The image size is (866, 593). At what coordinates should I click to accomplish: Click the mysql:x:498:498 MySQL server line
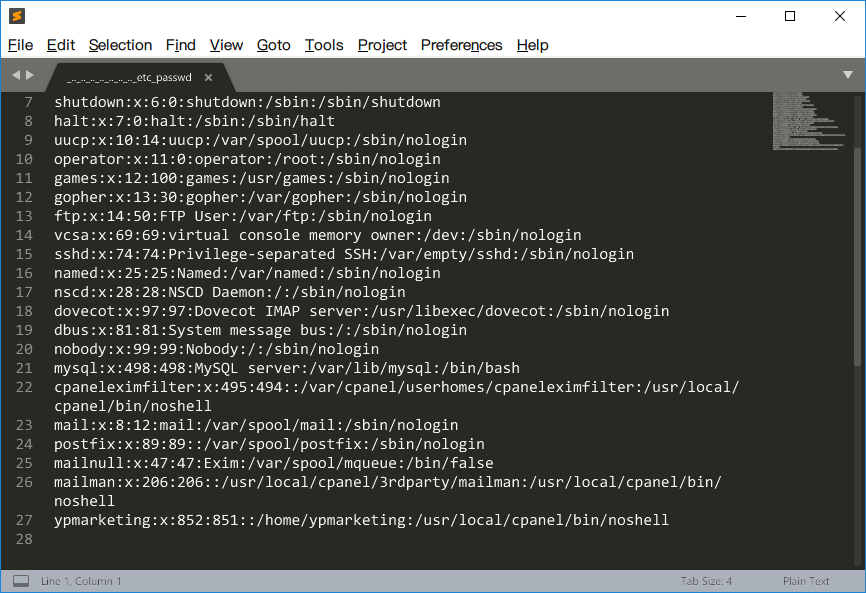coord(287,368)
